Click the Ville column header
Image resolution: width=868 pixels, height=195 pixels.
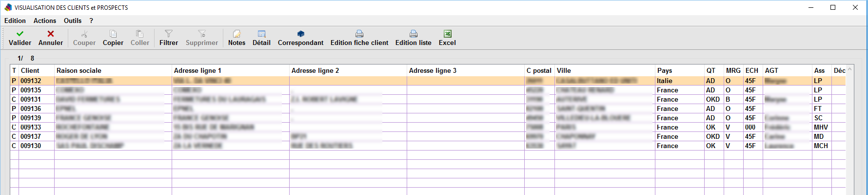click(605, 70)
